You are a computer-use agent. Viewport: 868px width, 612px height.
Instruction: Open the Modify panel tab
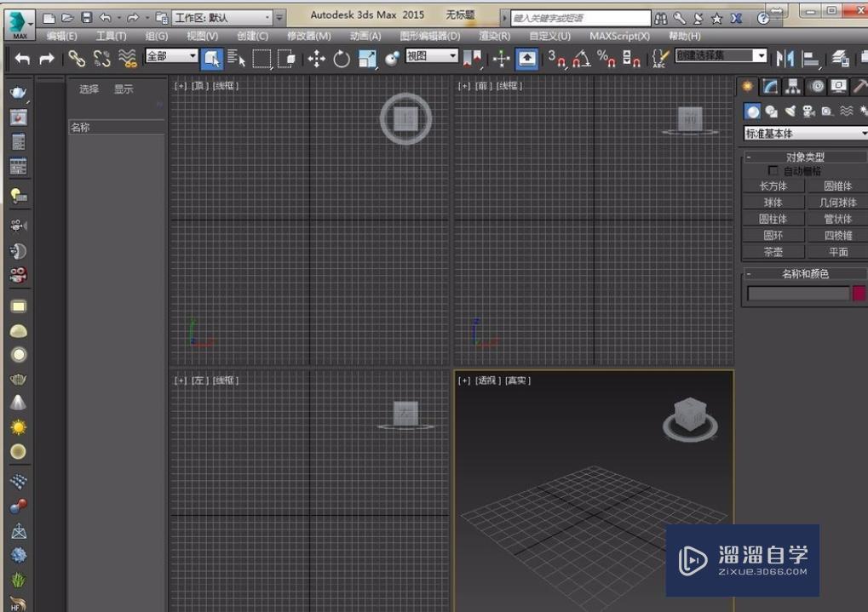pyautogui.click(x=770, y=86)
